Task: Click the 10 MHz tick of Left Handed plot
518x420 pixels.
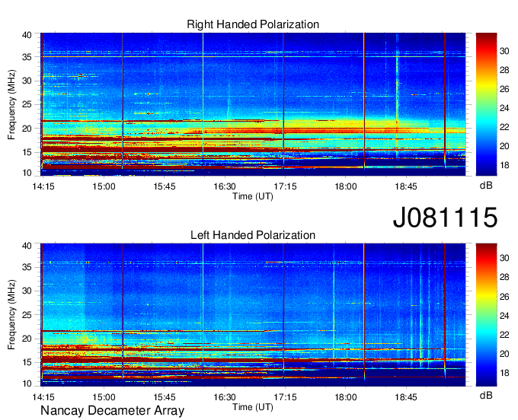Action: (x=27, y=383)
